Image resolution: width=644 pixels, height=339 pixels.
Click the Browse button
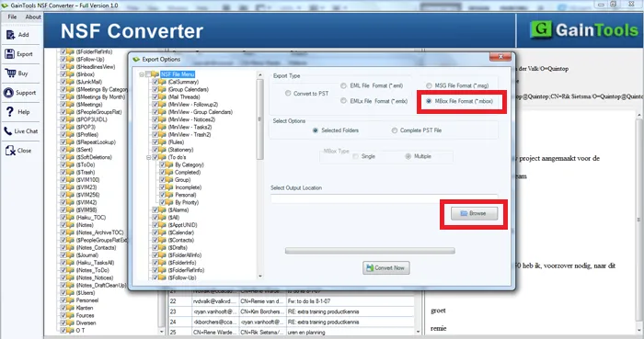474,213
